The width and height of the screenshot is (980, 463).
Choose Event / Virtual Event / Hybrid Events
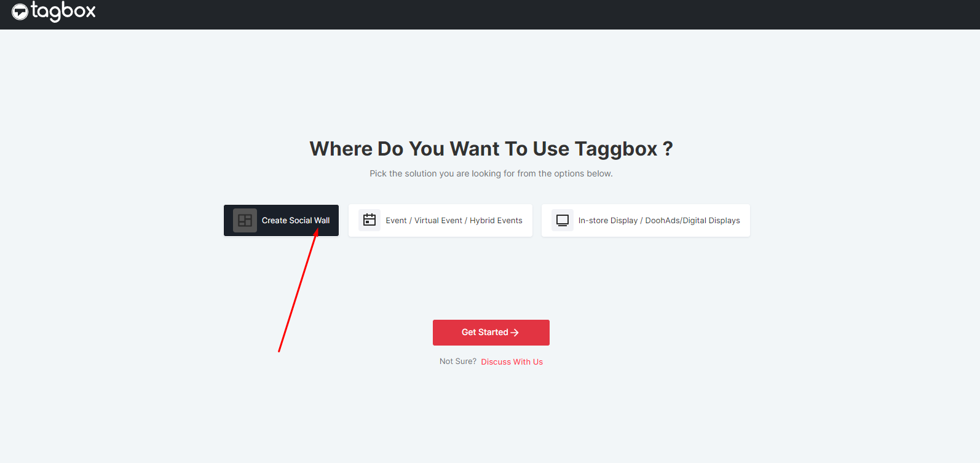click(440, 220)
